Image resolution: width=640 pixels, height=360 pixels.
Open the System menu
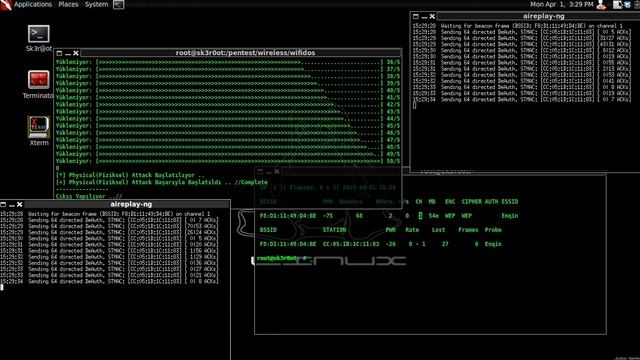(96, 4)
